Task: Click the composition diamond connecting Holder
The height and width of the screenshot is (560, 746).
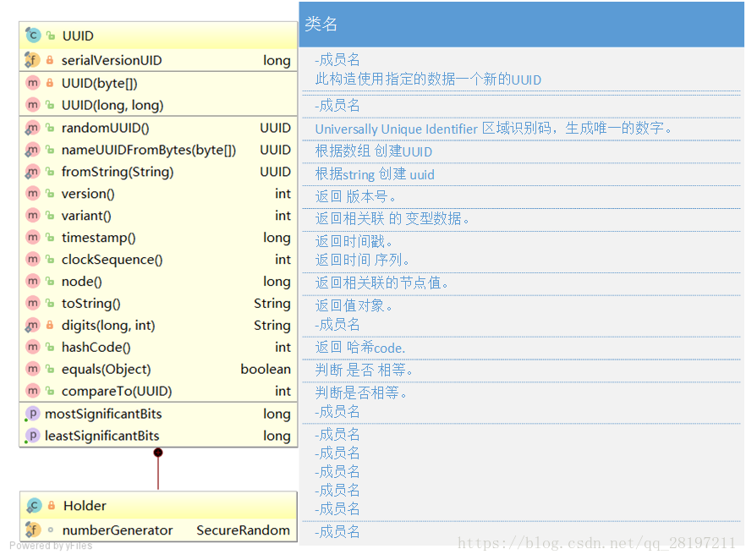Action: (158, 453)
